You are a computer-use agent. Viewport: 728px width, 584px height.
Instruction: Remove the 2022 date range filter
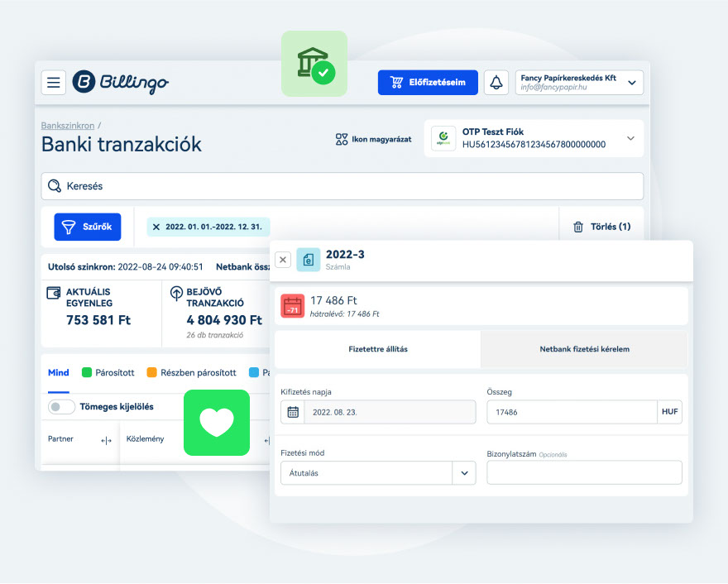(156, 227)
